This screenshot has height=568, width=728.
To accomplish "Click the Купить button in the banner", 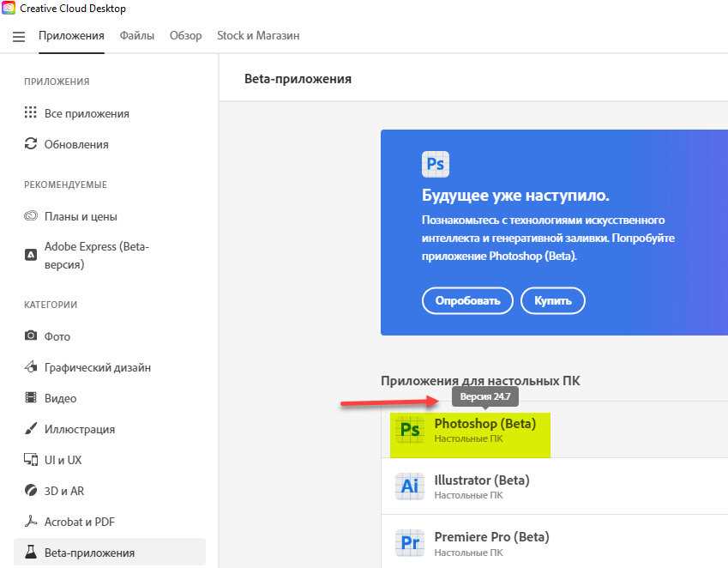I will pos(552,300).
